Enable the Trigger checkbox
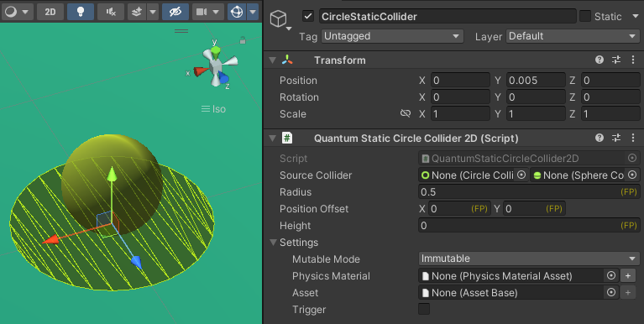 [x=424, y=309]
